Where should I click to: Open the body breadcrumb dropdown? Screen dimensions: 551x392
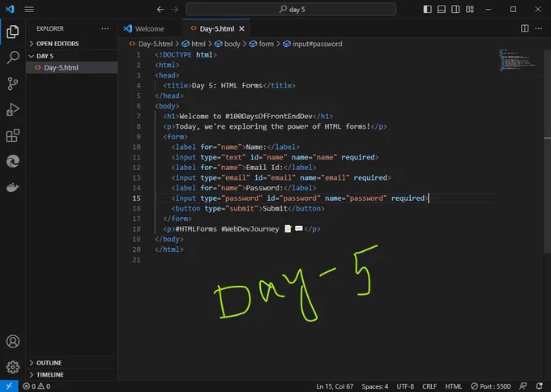(x=228, y=44)
